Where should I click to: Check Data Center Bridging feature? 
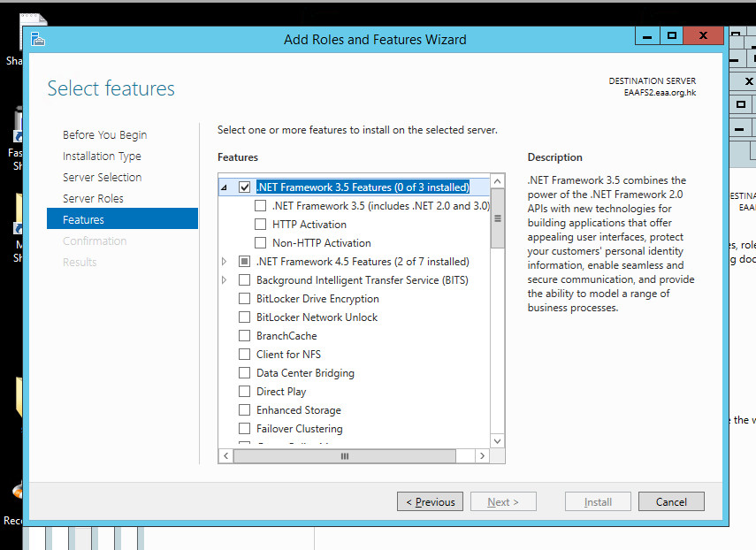[244, 372]
